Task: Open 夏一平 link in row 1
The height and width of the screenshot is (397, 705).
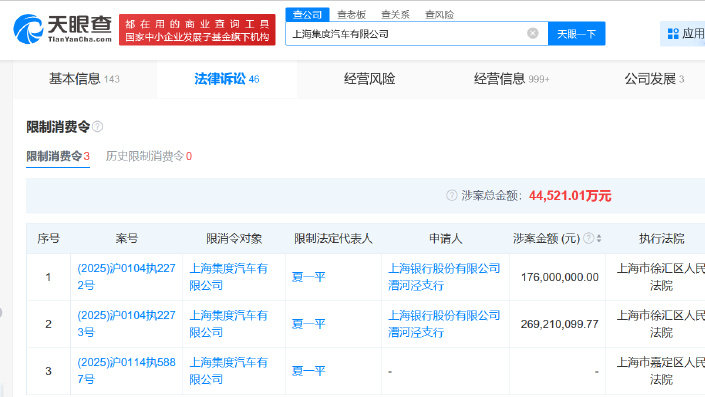Action: coord(308,277)
